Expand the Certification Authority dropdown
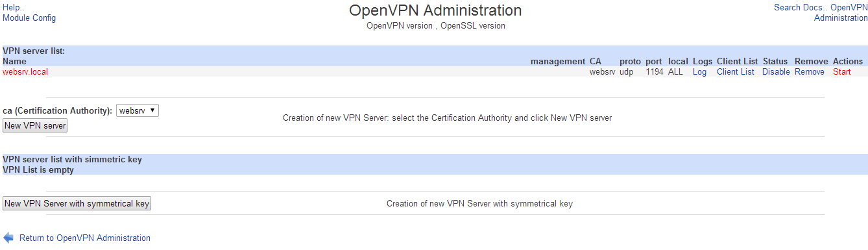This screenshot has width=868, height=250. [x=138, y=110]
